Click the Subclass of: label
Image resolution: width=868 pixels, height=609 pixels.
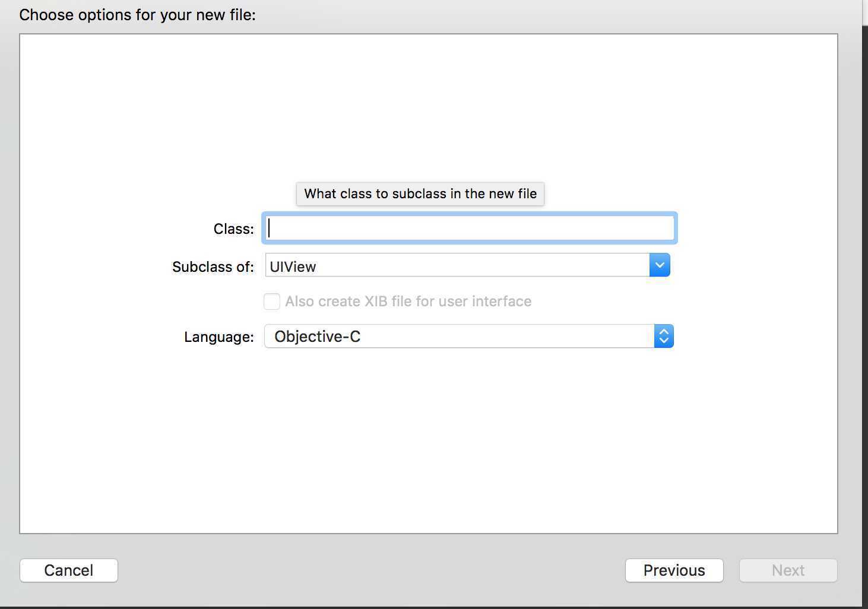click(213, 267)
